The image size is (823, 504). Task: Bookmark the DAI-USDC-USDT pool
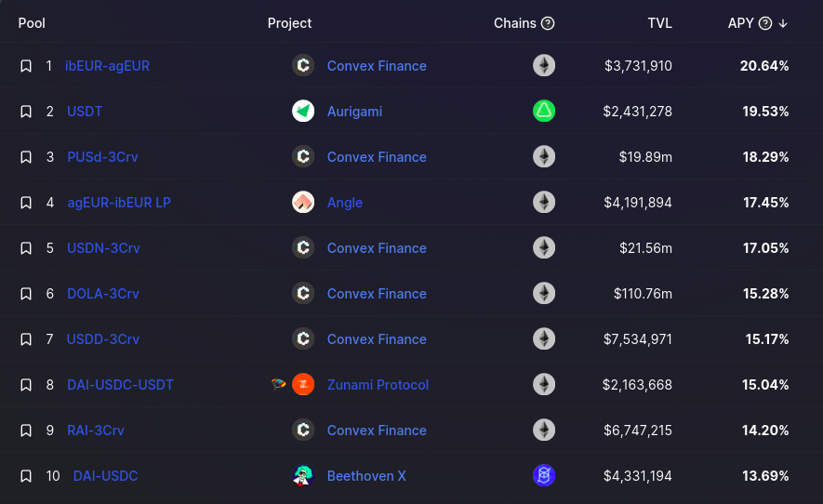click(x=26, y=385)
